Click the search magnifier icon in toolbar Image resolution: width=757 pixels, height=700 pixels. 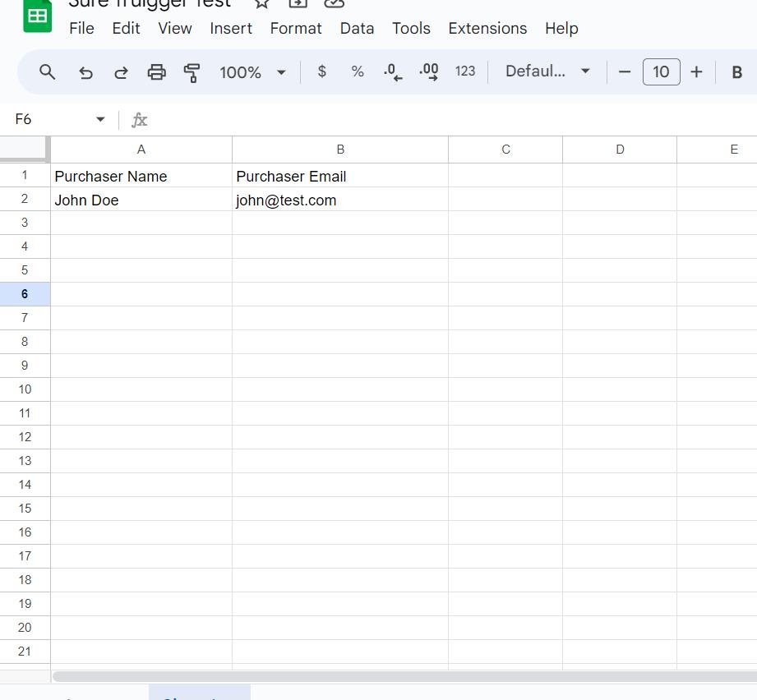48,72
